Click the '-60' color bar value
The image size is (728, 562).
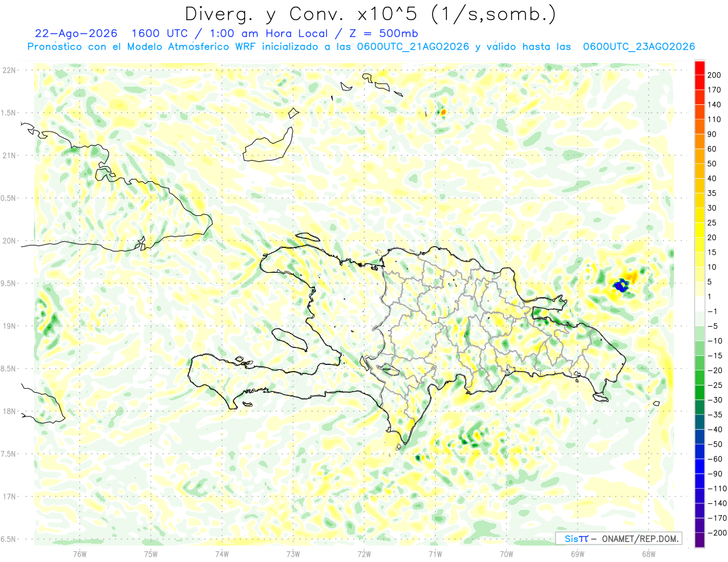pos(715,459)
